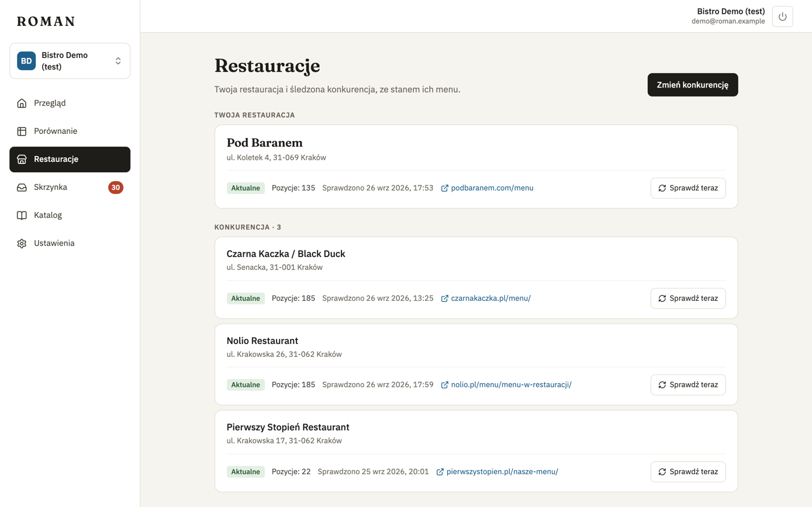Open the Ustawienia settings page
The image size is (812, 507).
(70, 244)
